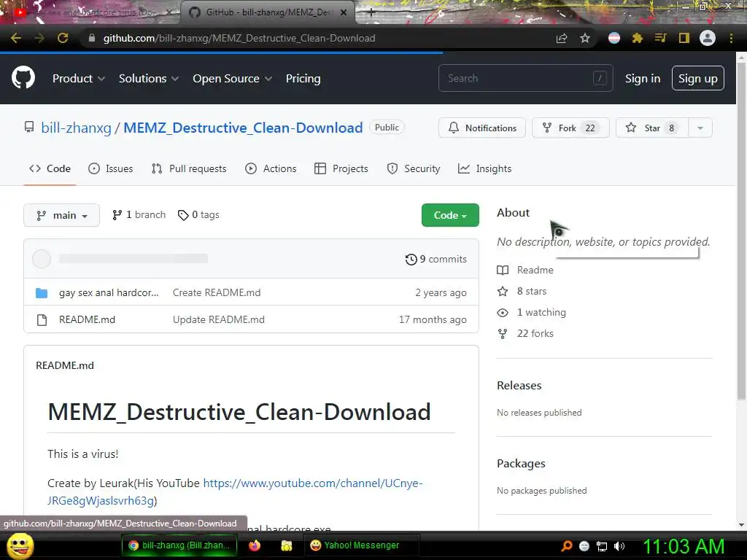This screenshot has height=560, width=747.
Task: Click the network tray icon
Action: click(x=602, y=545)
